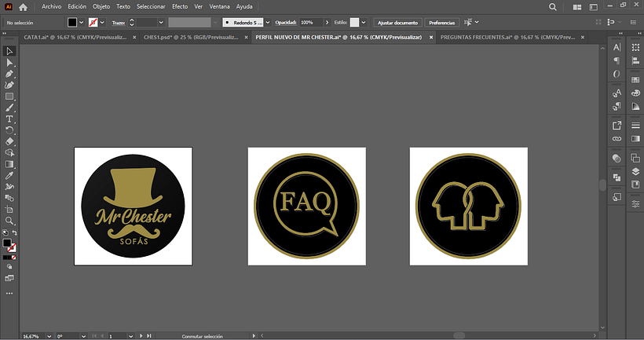Screen dimensions: 644x340
Task: Open the Align panel
Action: pos(635,60)
